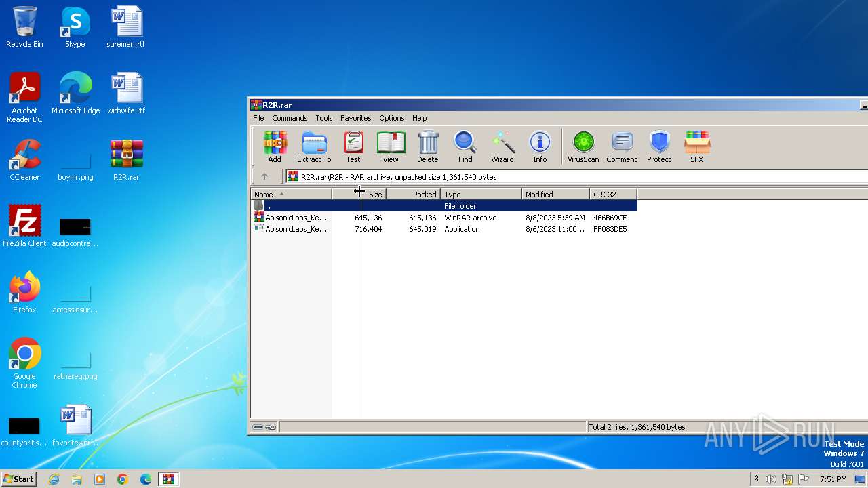Open the volume control in system tray
The height and width of the screenshot is (488, 868).
pos(771,479)
